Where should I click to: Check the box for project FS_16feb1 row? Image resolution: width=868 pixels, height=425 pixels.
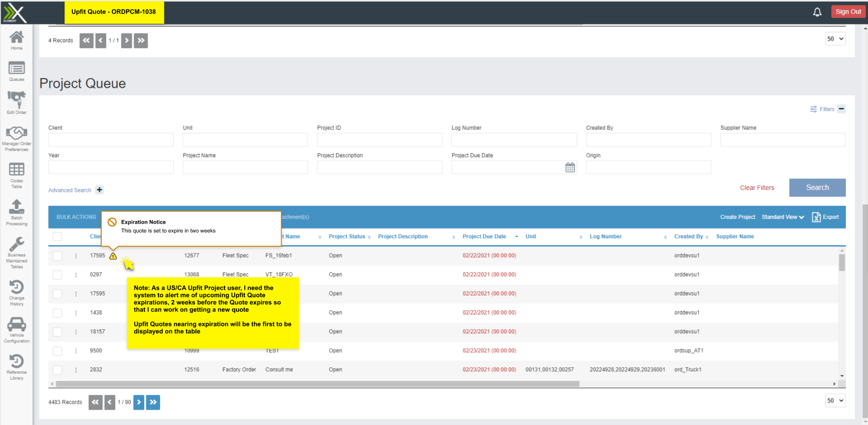[x=57, y=256]
